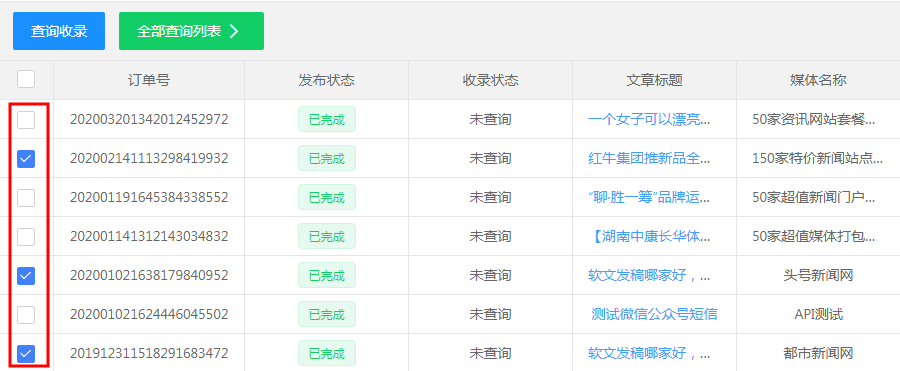
Task: Open article link 一个女子可以漂亮...
Action: coord(649,119)
